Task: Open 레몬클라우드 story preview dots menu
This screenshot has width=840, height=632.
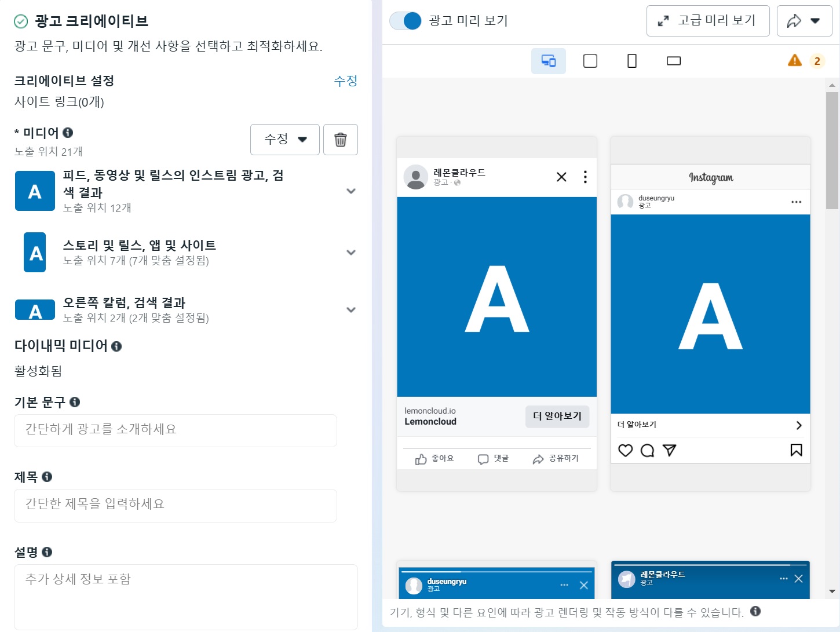Action: [784, 579]
